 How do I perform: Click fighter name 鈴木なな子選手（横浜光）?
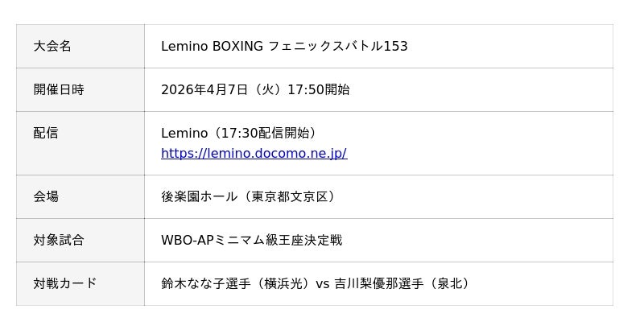pos(236,283)
